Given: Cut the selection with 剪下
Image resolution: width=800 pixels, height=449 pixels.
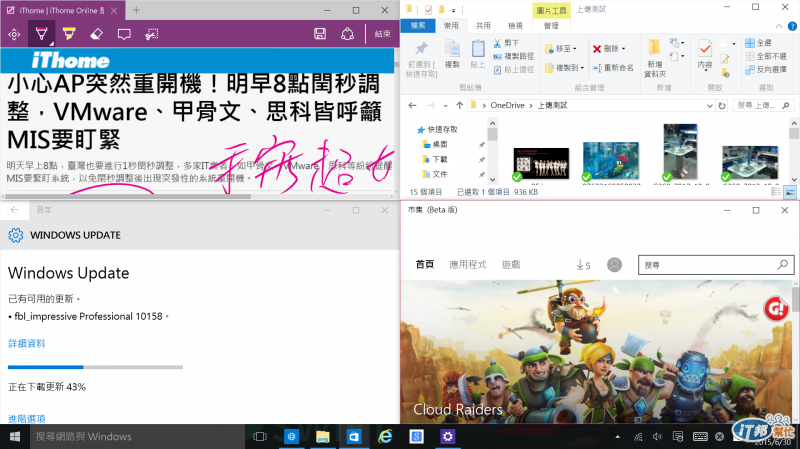Looking at the screenshot, I should point(506,43).
